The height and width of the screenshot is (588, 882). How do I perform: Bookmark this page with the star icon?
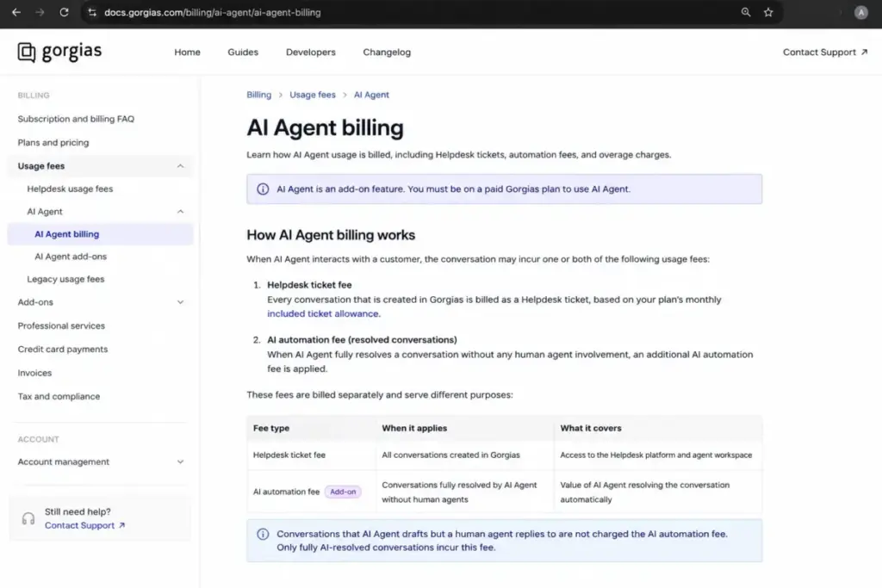point(768,12)
